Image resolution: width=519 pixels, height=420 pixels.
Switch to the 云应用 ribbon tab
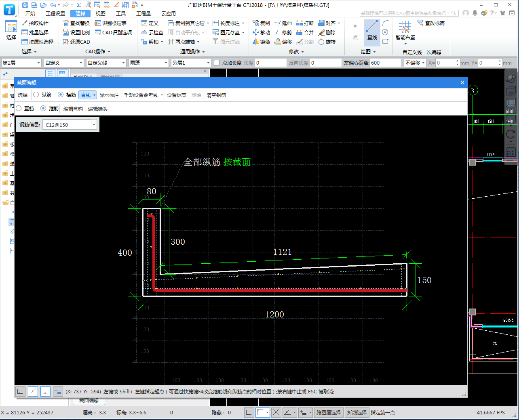point(169,13)
